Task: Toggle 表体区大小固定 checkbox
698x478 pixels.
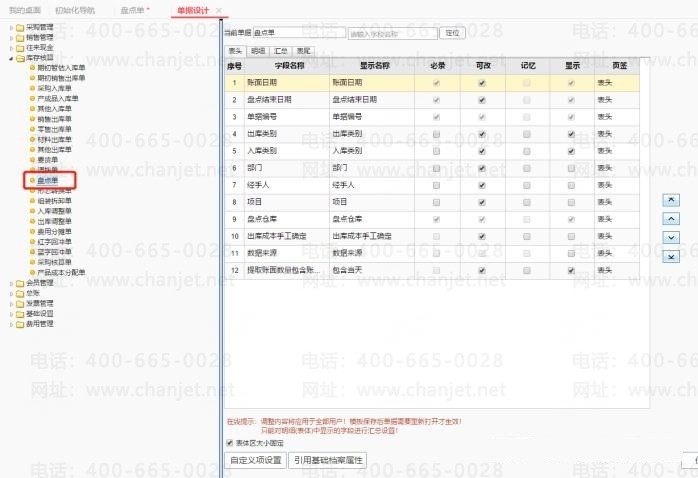Action: coord(230,443)
